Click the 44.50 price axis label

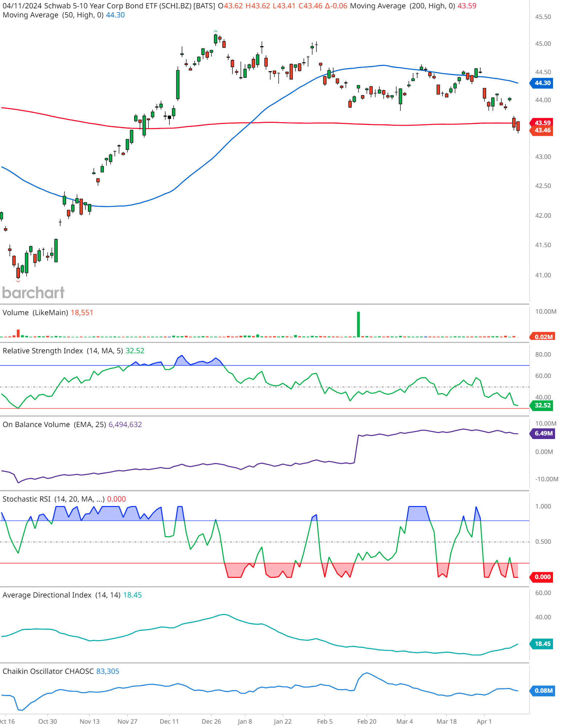[x=543, y=72]
